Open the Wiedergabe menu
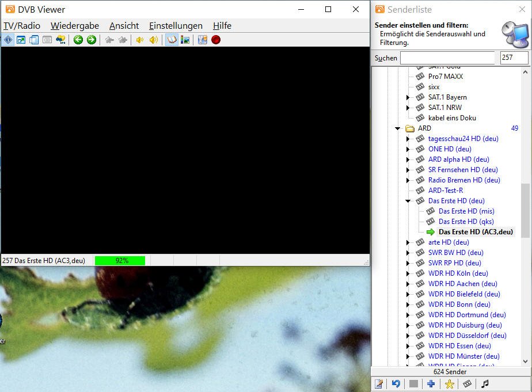Viewport: 532px width, 392px height. (75, 26)
